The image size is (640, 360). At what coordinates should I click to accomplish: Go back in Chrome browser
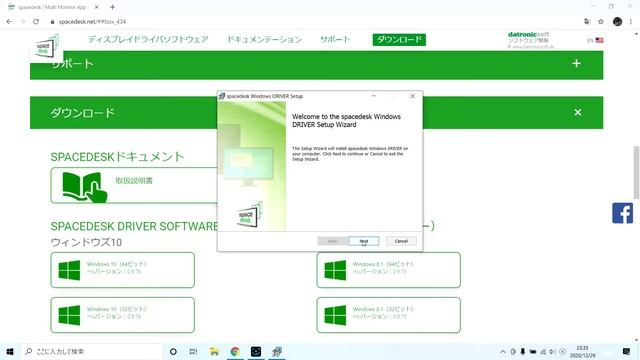[9, 22]
